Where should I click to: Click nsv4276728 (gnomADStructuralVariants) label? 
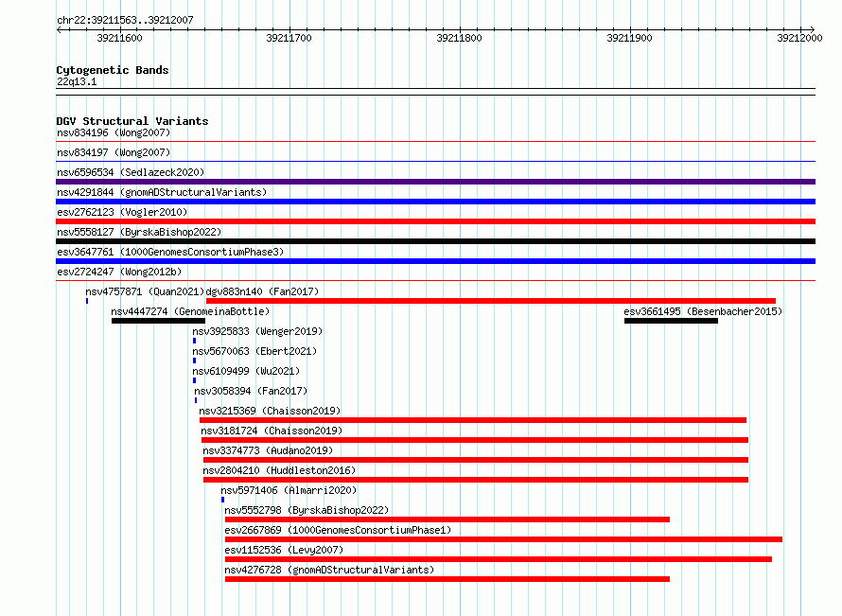pos(329,570)
